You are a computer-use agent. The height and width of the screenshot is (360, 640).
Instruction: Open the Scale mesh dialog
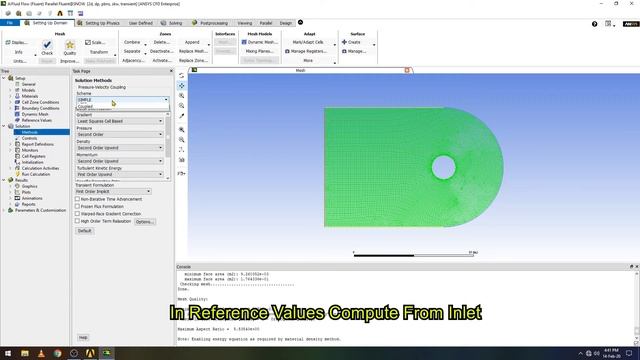[95, 42]
